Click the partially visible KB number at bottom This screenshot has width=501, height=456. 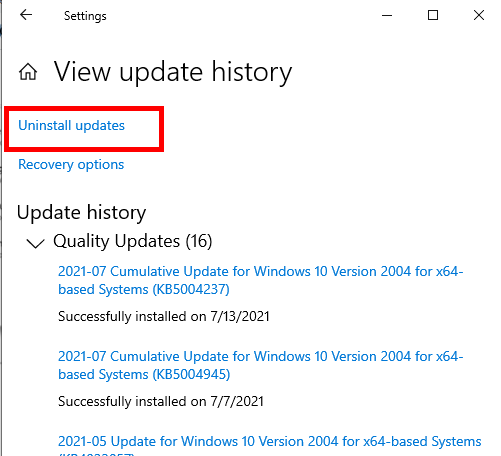point(97,454)
